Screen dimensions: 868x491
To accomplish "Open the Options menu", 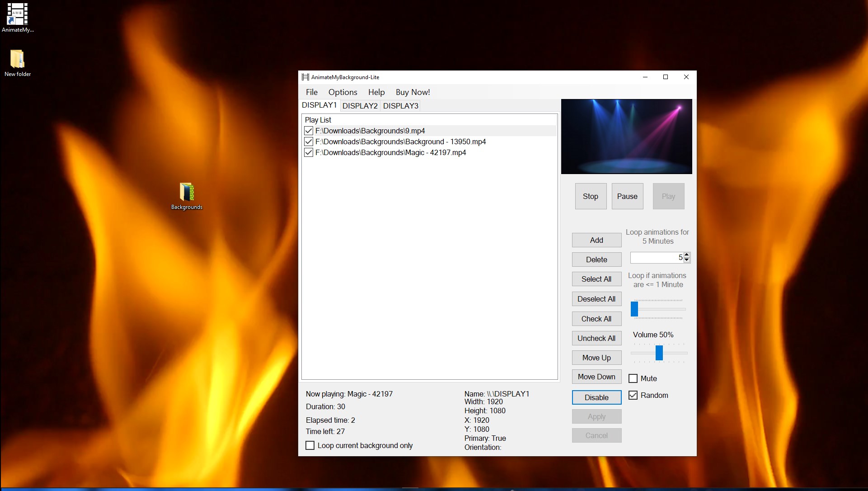I will click(x=343, y=92).
